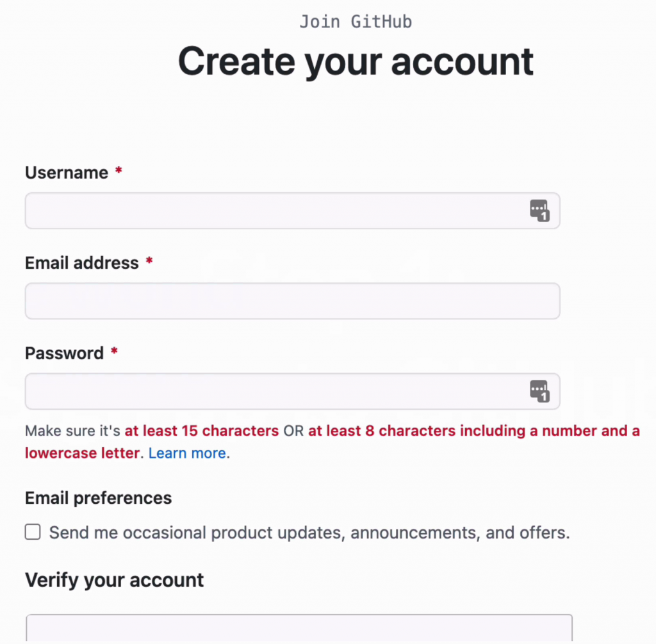This screenshot has width=656, height=644.
Task: Click the Verify your account captcha box
Action: [x=299, y=629]
